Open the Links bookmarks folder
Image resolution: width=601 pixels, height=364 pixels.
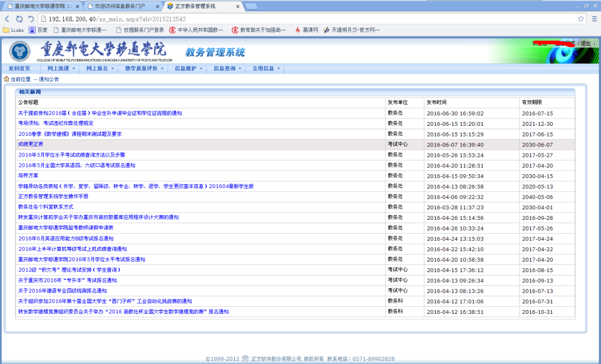13,30
